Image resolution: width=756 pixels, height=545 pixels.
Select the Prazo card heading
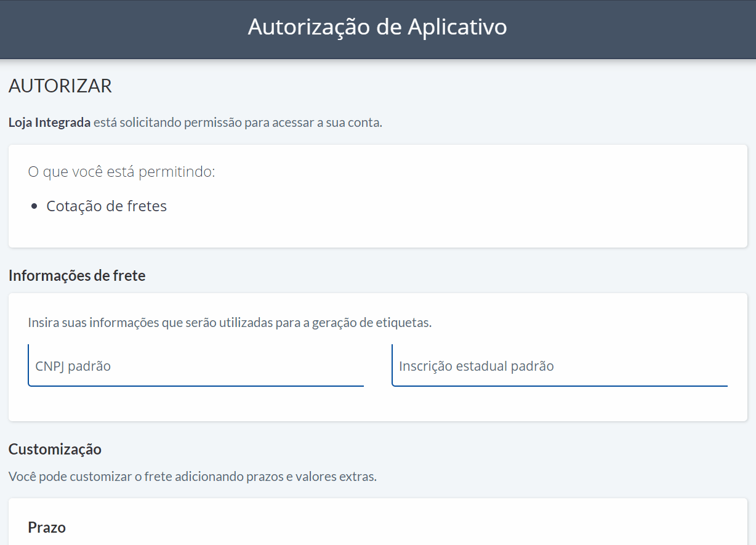[x=47, y=527]
